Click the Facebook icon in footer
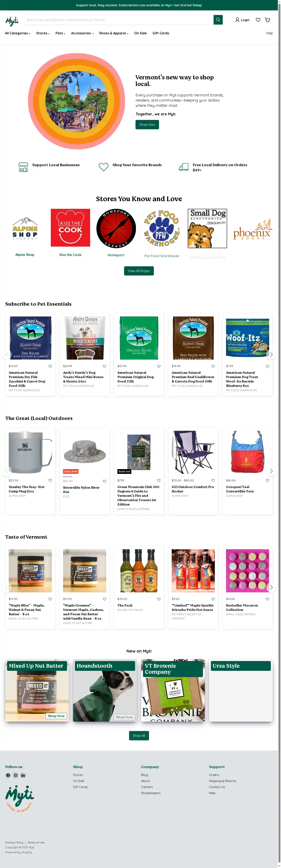 [x=8, y=775]
